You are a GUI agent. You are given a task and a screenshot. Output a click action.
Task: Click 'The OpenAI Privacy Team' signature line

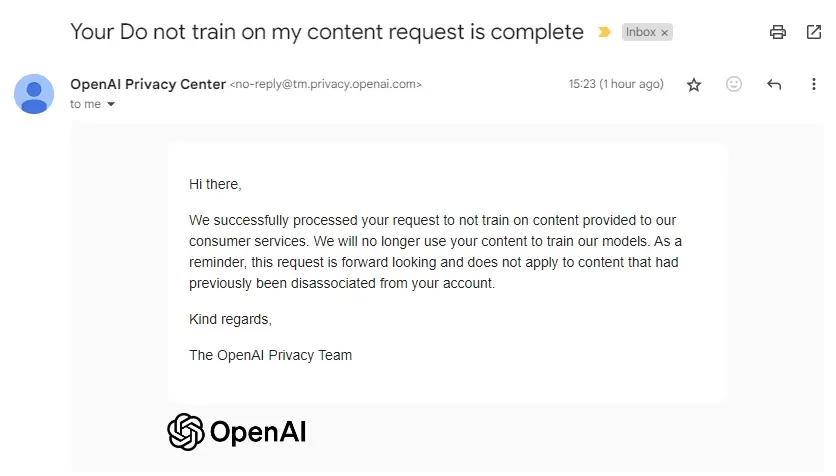270,355
